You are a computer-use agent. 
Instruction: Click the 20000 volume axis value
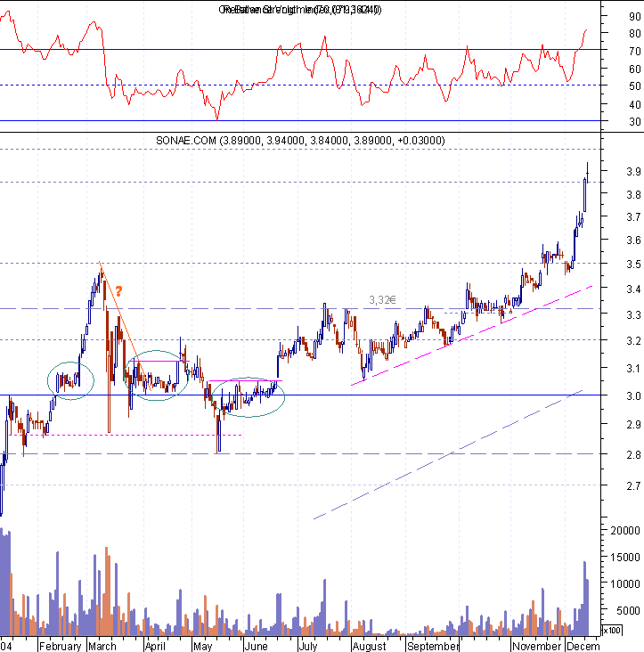625,531
